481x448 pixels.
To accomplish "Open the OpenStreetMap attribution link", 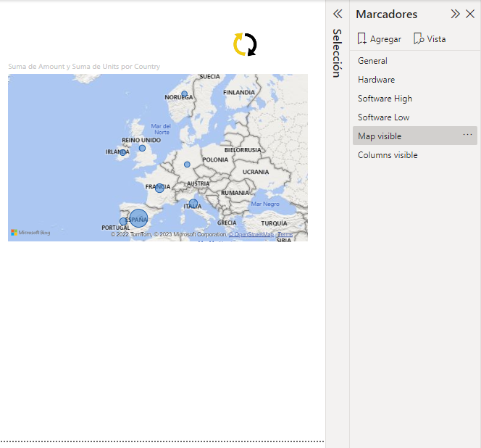I will pos(253,234).
